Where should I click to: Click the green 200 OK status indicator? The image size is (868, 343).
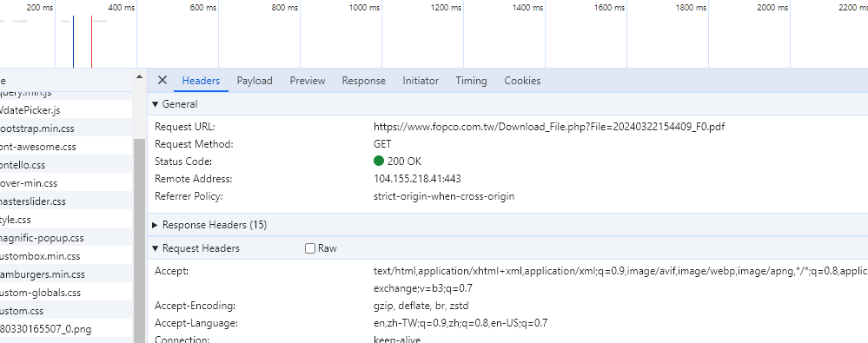pyautogui.click(x=379, y=161)
